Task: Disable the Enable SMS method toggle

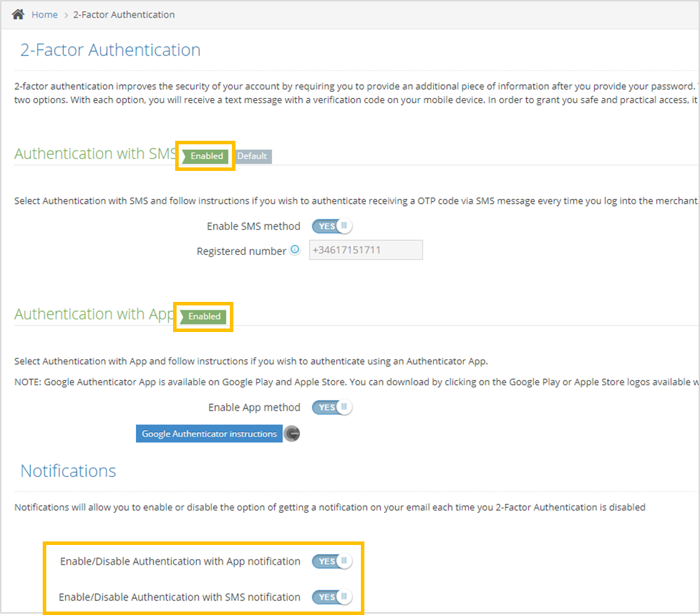Action: (x=331, y=226)
